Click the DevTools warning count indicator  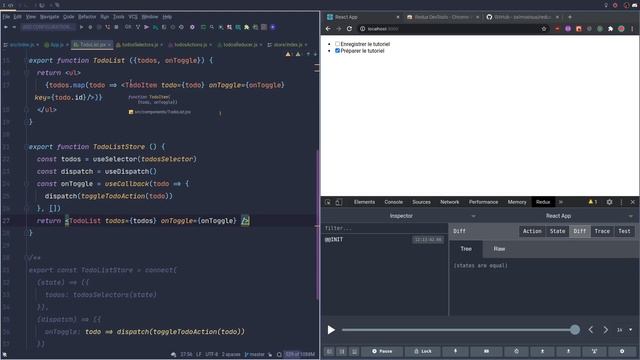coord(593,202)
